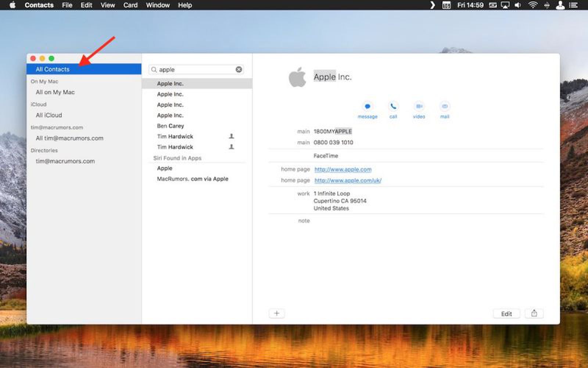Add a new contact with the plus icon

pyautogui.click(x=277, y=313)
